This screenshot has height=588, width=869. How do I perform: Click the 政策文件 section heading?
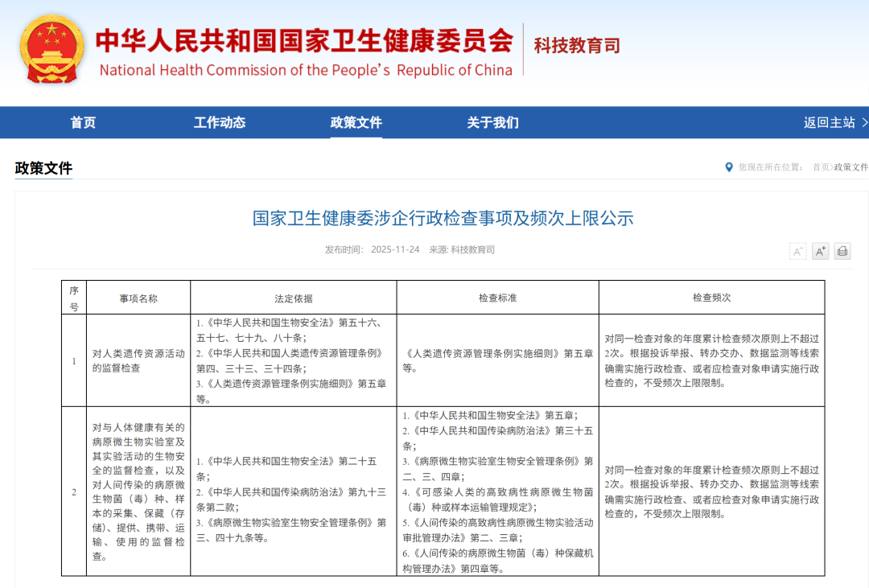(43, 169)
